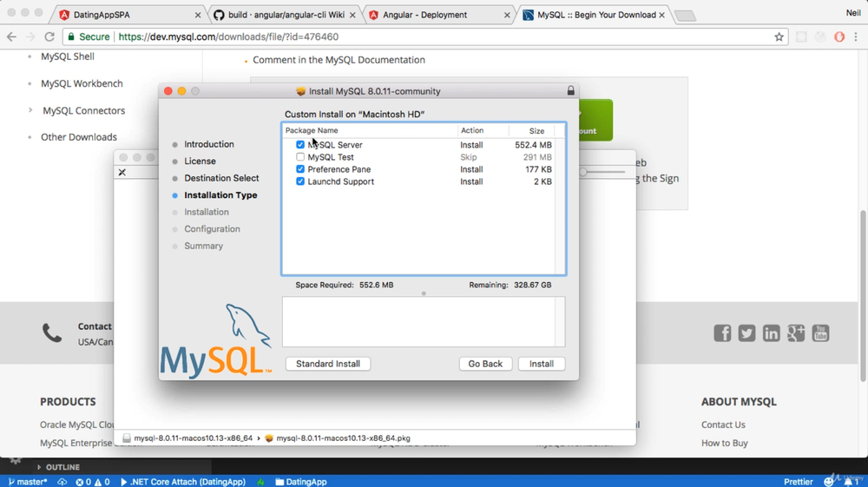Click the How to Buy footer link

(x=725, y=443)
